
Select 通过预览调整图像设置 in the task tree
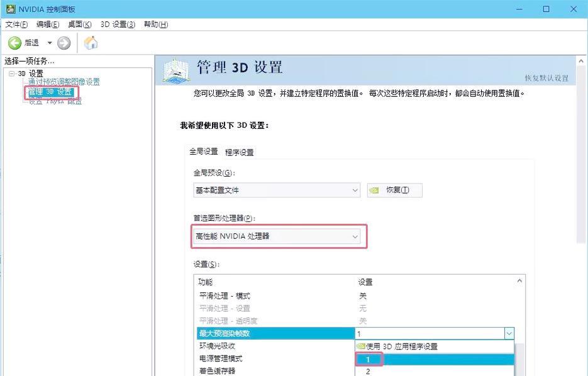click(x=64, y=81)
